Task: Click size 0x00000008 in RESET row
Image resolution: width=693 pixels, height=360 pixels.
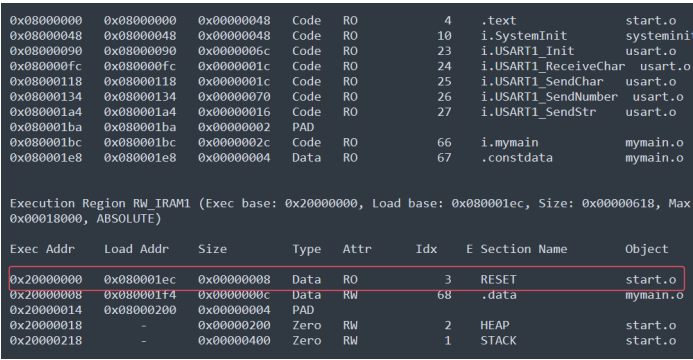Action: pyautogui.click(x=234, y=280)
